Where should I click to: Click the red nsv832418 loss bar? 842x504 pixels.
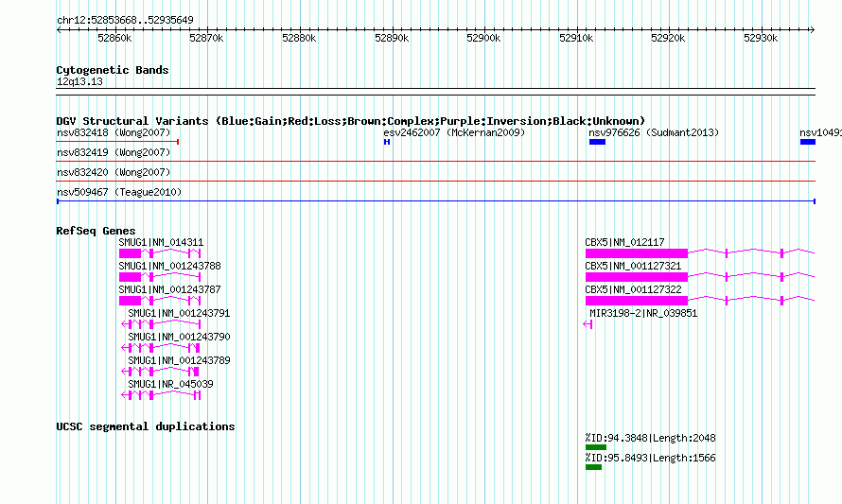[x=117, y=142]
